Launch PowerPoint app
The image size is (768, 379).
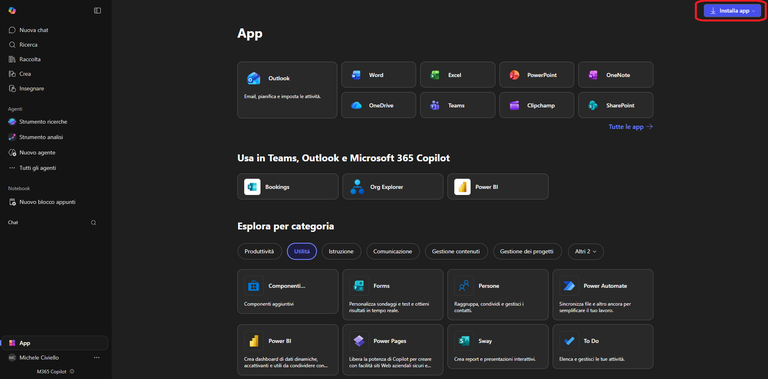(x=536, y=75)
